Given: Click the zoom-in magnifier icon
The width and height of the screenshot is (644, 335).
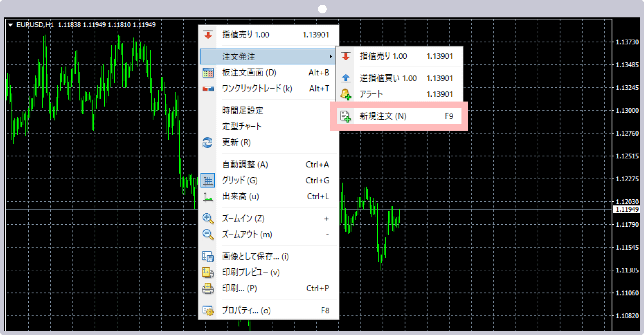Looking at the screenshot, I should (x=208, y=218).
